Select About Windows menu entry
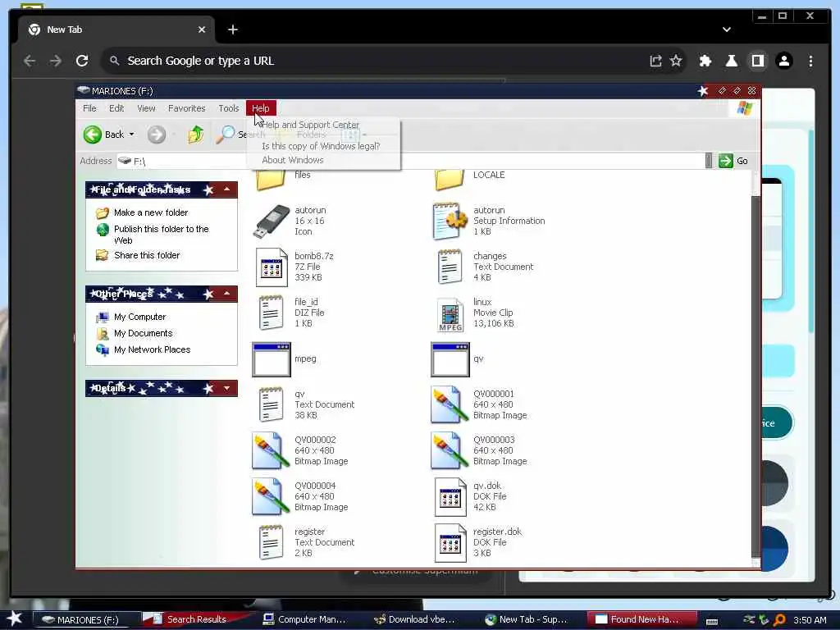840x630 pixels. [x=293, y=160]
